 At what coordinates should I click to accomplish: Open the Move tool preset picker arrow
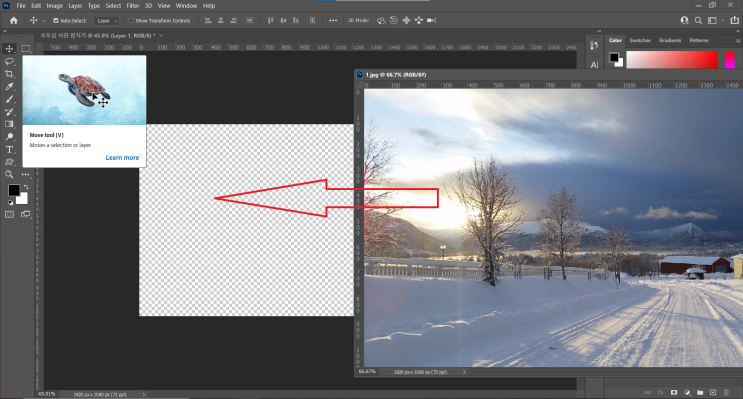pos(44,21)
